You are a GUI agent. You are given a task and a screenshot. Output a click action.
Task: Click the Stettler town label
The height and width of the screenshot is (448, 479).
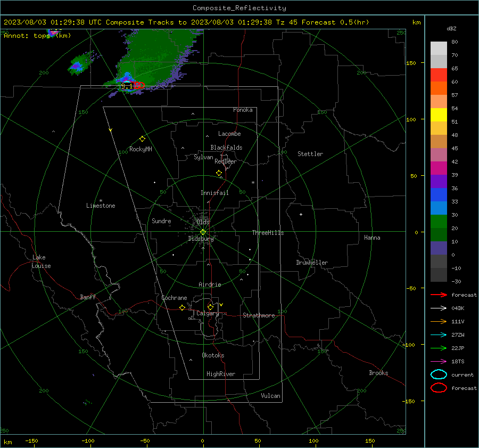pos(310,154)
